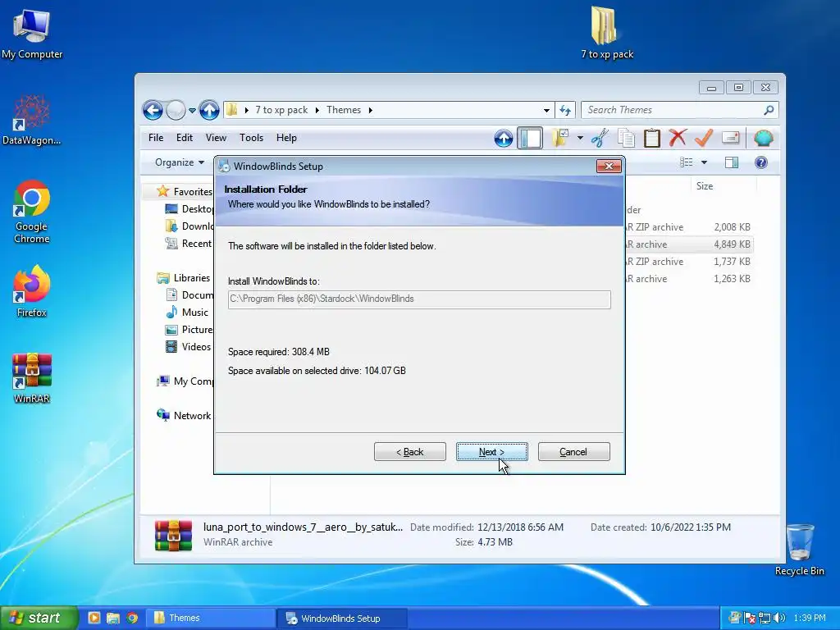Click toolbar Up folder blue icon
840x630 pixels.
click(504, 138)
